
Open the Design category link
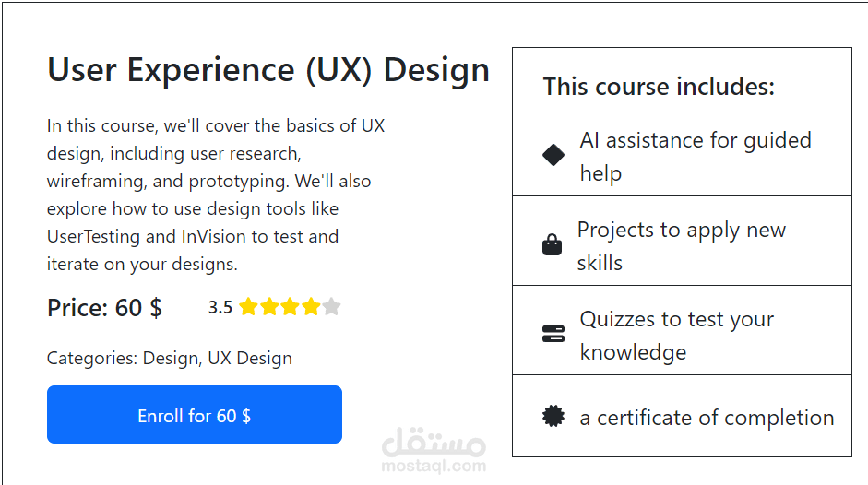pyautogui.click(x=170, y=359)
